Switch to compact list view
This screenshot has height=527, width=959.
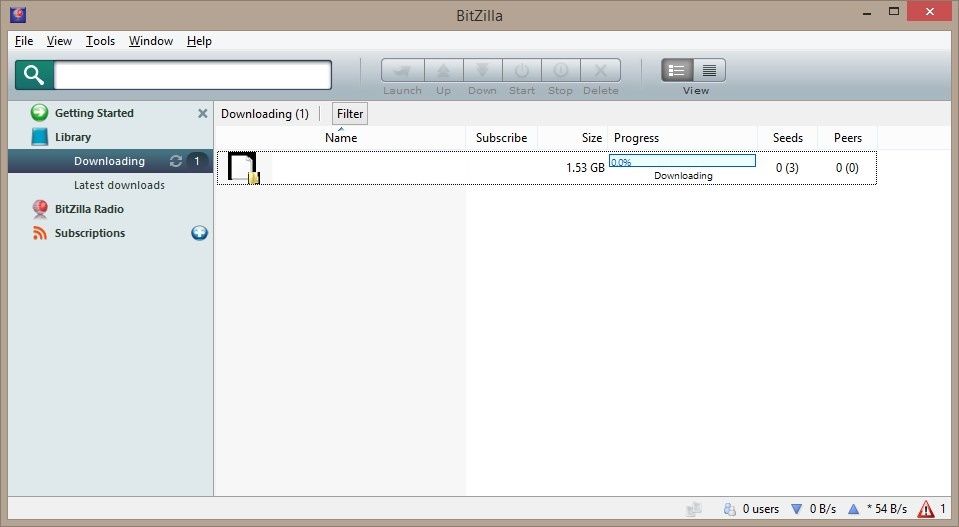(709, 70)
